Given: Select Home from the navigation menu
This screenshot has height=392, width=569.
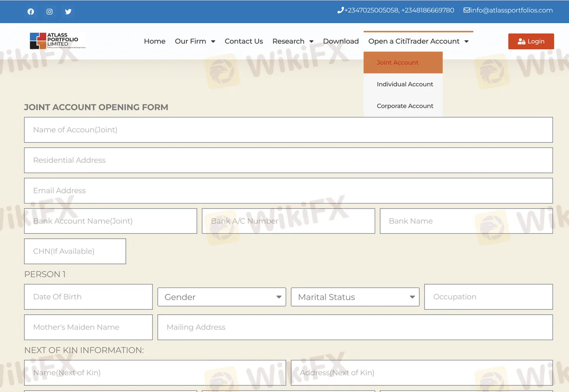Looking at the screenshot, I should (155, 41).
